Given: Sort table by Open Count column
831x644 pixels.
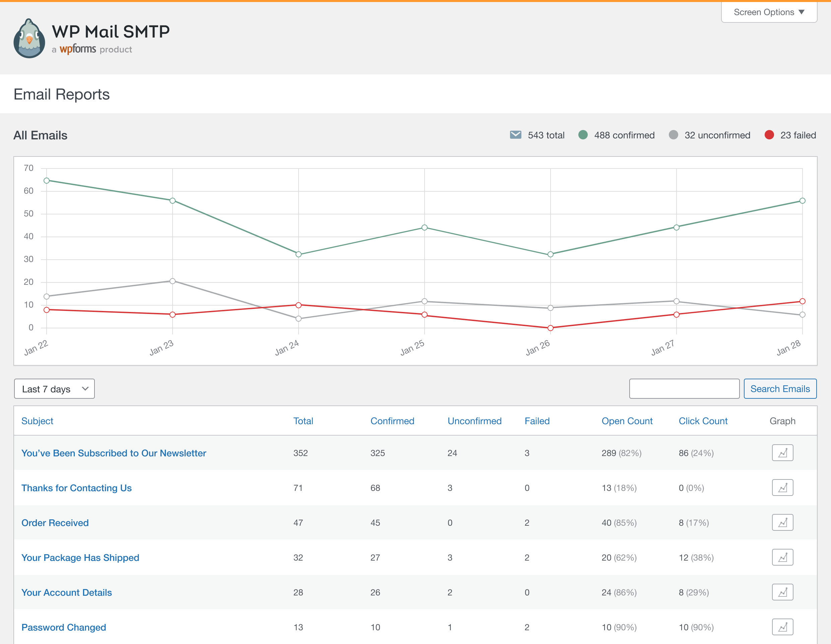Looking at the screenshot, I should tap(627, 421).
